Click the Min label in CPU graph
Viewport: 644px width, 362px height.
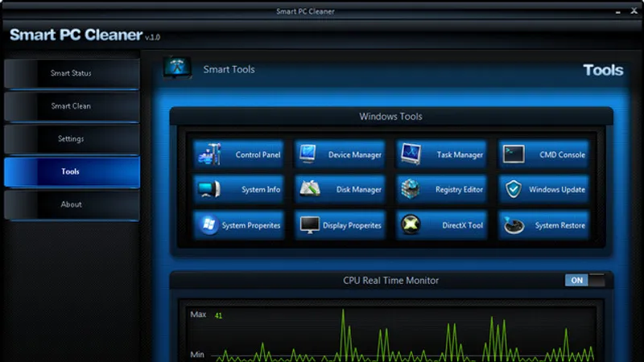click(197, 354)
